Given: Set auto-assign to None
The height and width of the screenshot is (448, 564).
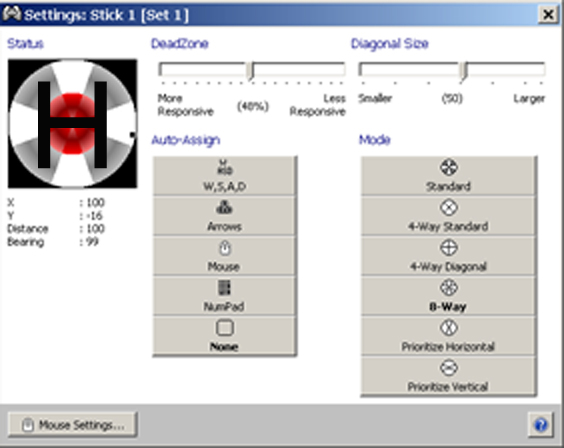Looking at the screenshot, I should point(225,336).
